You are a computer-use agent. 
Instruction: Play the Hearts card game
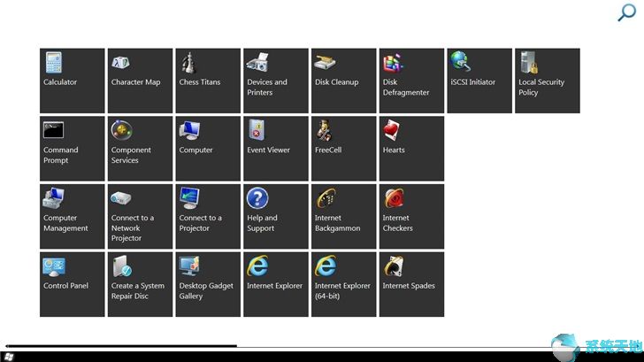pyautogui.click(x=411, y=149)
